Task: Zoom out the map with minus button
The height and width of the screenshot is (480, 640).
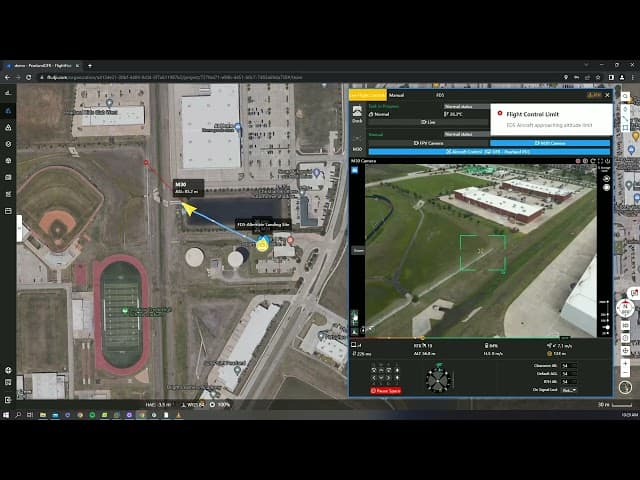Action: (x=625, y=373)
